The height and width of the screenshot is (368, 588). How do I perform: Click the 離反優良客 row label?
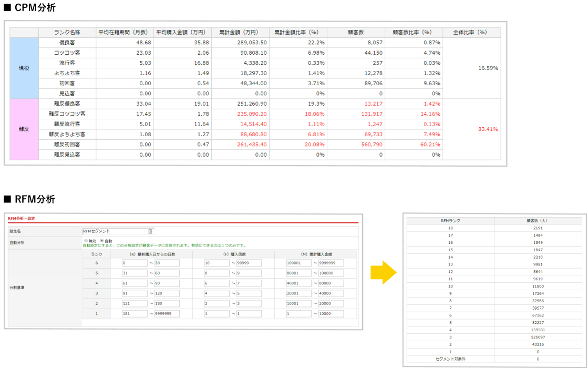point(67,104)
